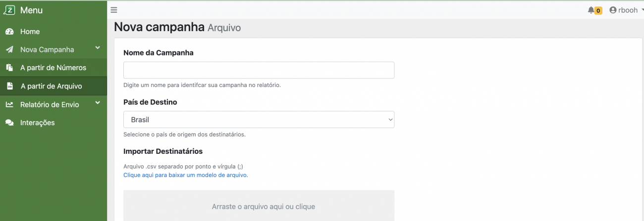Click the Nova Campanha paper plane icon

tap(9, 49)
